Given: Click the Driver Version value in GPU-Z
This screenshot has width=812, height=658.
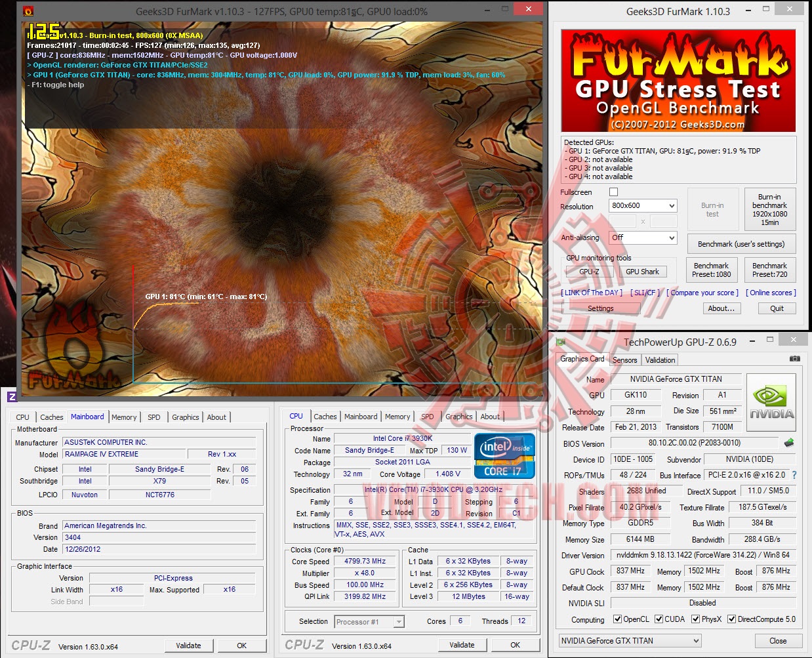Looking at the screenshot, I should (x=702, y=555).
